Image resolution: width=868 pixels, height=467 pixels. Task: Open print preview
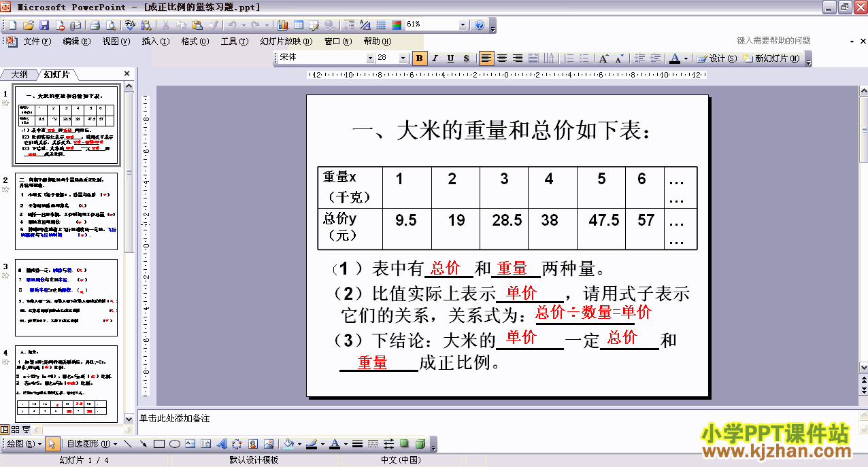pyautogui.click(x=112, y=25)
